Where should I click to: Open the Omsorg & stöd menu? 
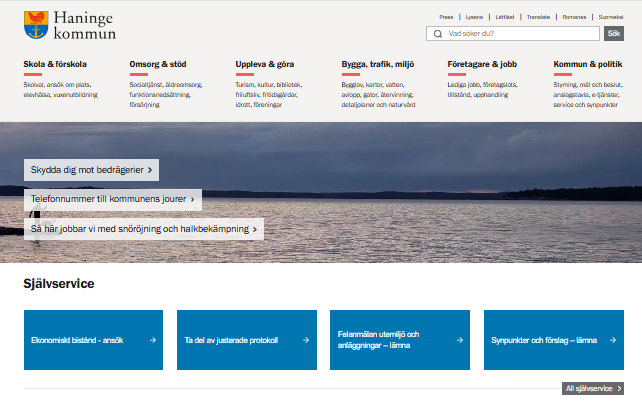coord(158,64)
